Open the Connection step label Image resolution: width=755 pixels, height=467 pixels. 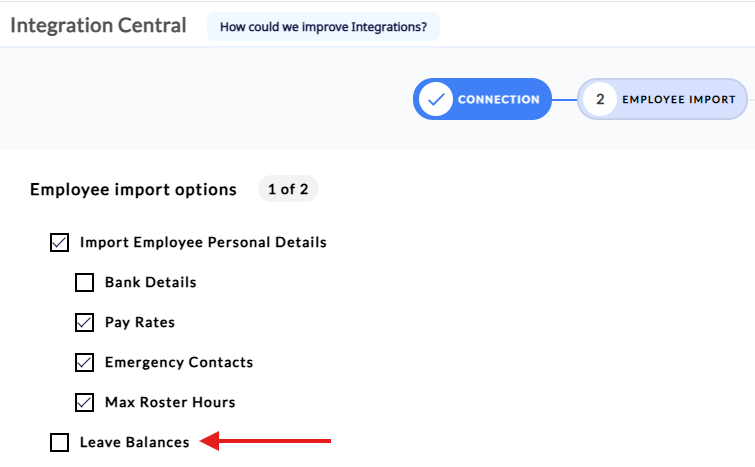pos(498,100)
